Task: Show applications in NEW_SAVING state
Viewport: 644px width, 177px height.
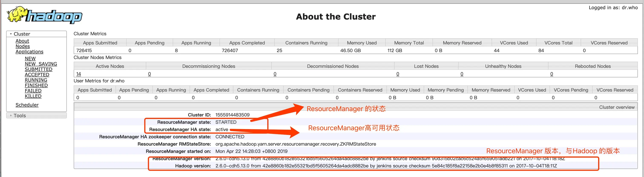Action: coord(41,64)
